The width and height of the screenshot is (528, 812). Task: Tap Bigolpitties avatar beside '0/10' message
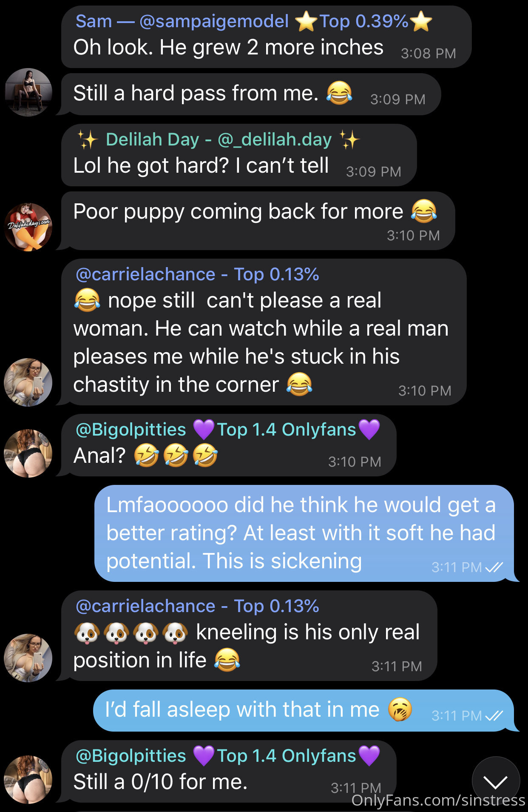(28, 779)
